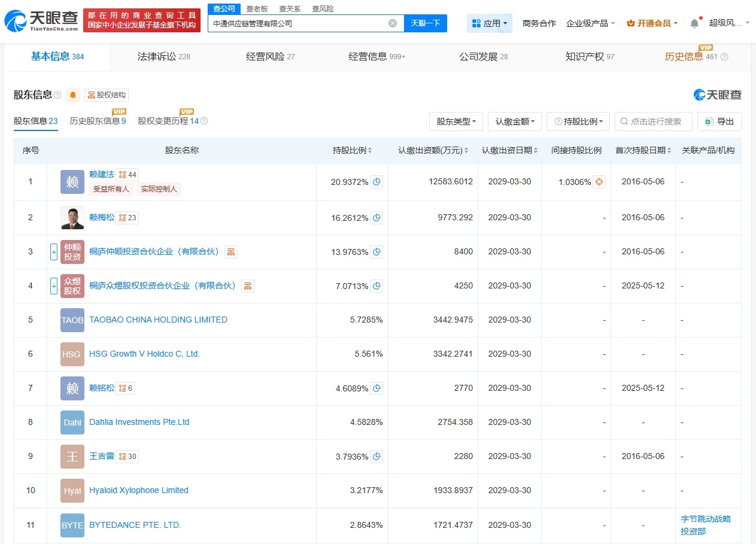Click the 天眼一下 search button
The image size is (756, 544).
[x=425, y=23]
